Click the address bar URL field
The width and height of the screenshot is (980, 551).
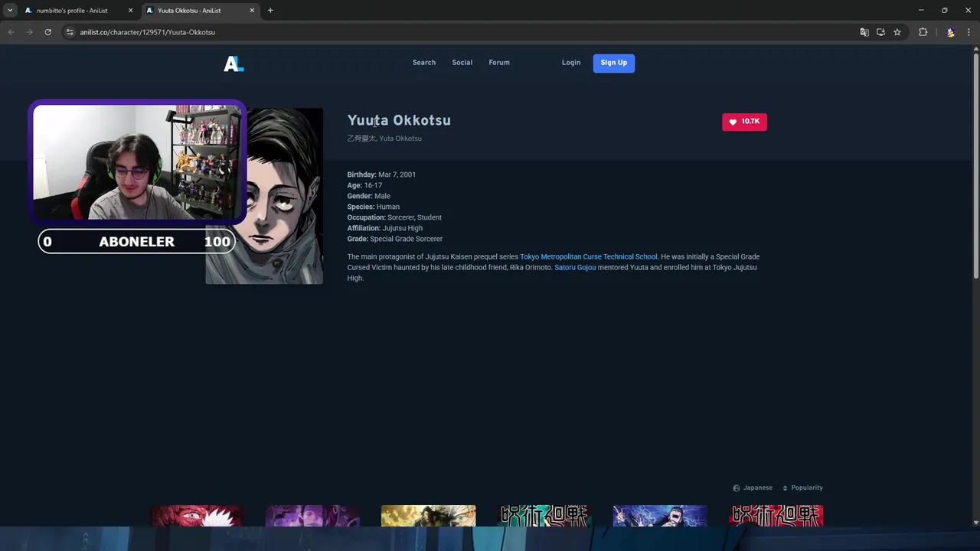point(459,32)
